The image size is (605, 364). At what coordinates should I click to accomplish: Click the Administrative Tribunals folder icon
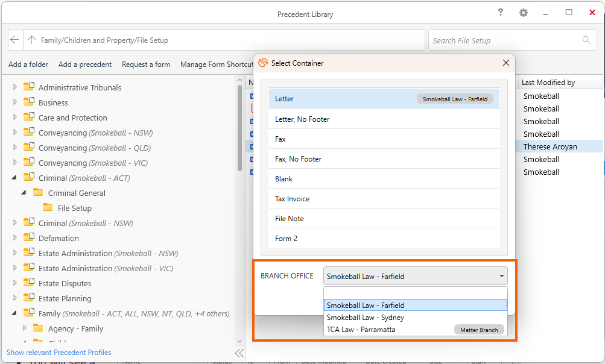point(29,86)
